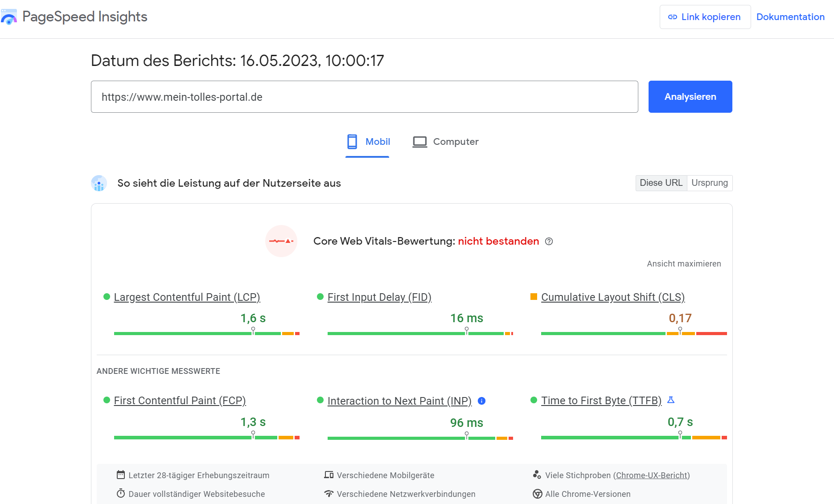Click 'Letzter 28-tägiger Erhebungszeitraum' text
834x504 pixels.
199,475
